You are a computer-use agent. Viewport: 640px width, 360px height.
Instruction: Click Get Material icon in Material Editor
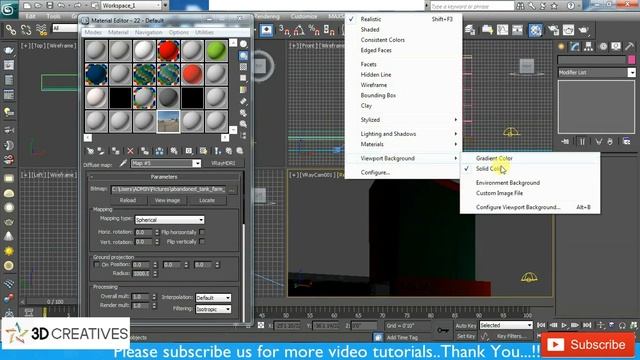tap(90, 151)
